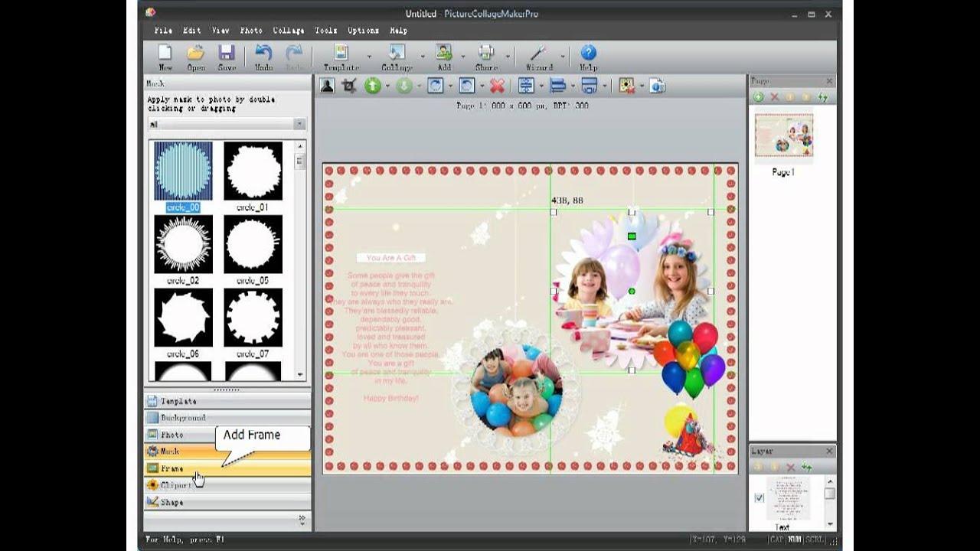Expand sidebar chevron below Shape panel

[302, 520]
